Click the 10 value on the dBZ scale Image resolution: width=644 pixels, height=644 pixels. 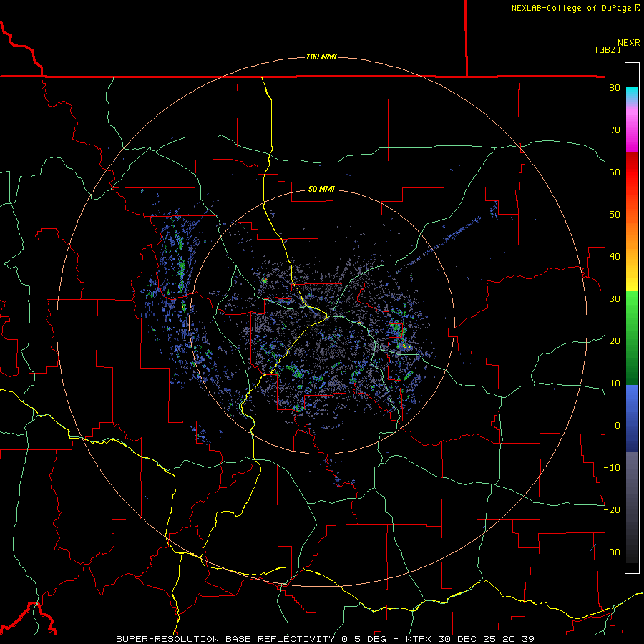coord(615,384)
